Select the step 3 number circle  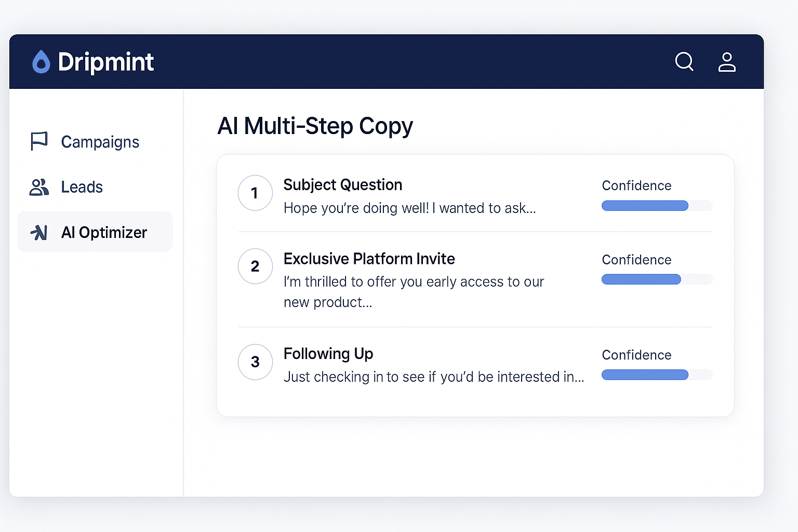click(255, 362)
